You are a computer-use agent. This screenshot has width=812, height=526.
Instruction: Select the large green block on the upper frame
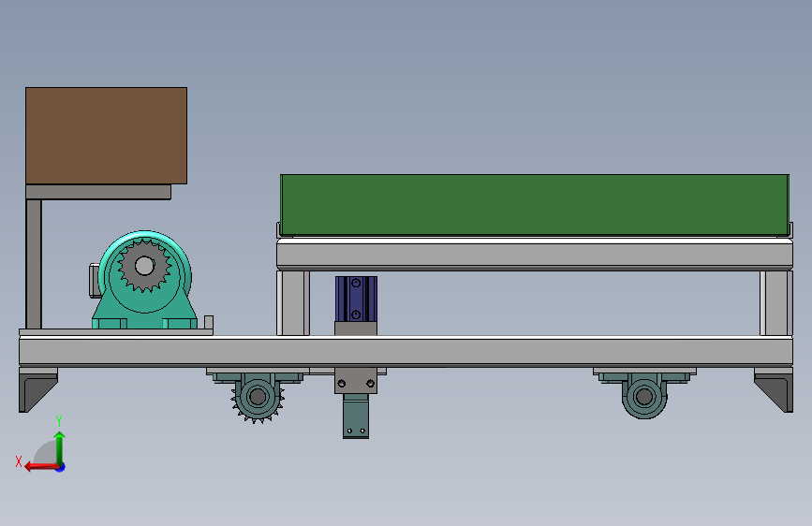pyautogui.click(x=535, y=205)
